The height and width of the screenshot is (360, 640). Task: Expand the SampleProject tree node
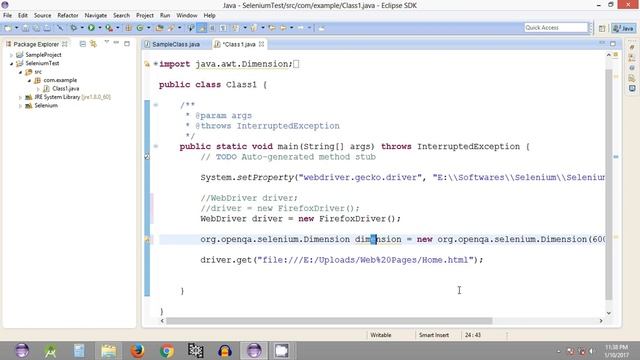(11, 55)
